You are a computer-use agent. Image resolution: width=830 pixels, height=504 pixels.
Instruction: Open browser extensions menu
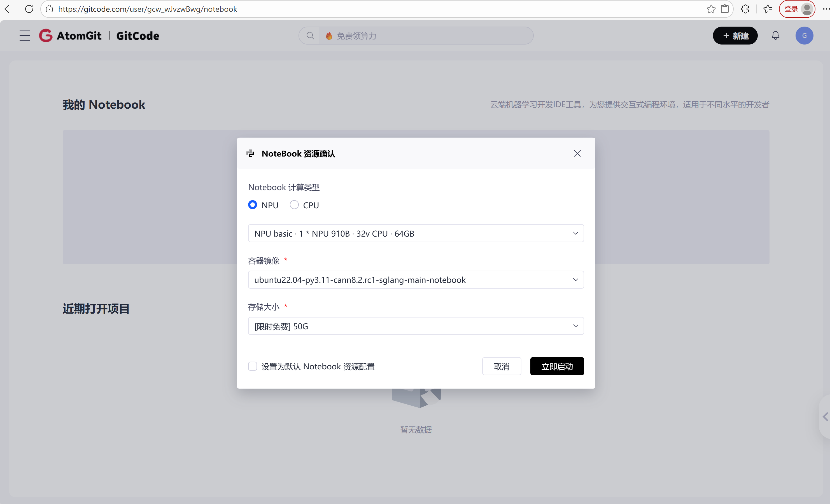[x=745, y=9]
